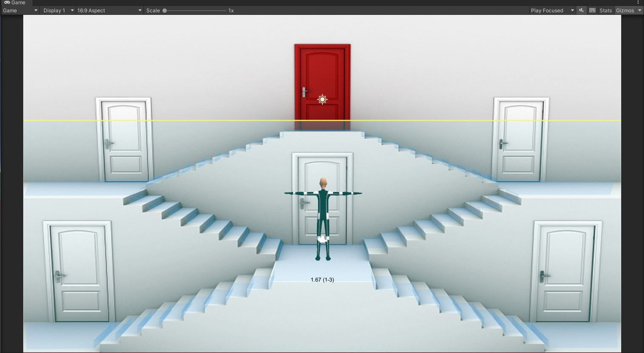Image resolution: width=644 pixels, height=353 pixels.
Task: Click the gamepad icon on the Game tab
Action: pyautogui.click(x=7, y=3)
